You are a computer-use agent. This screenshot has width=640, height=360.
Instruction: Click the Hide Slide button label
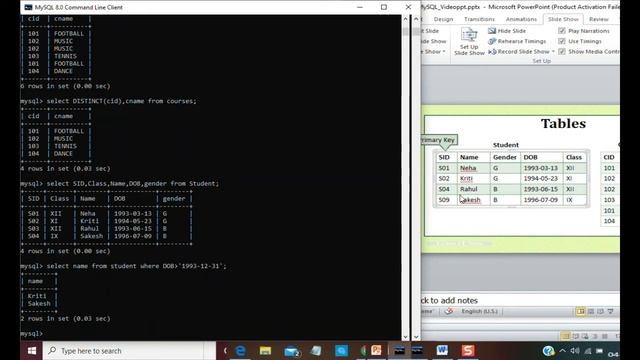512,31
